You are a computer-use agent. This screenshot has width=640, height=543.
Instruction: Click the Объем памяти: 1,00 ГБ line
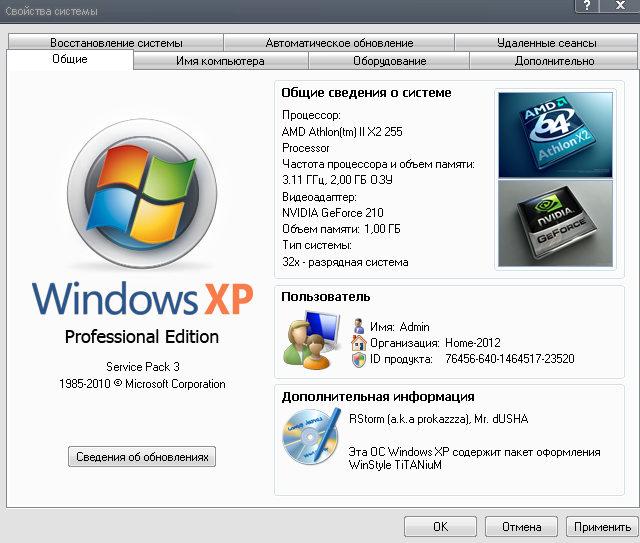click(341, 229)
